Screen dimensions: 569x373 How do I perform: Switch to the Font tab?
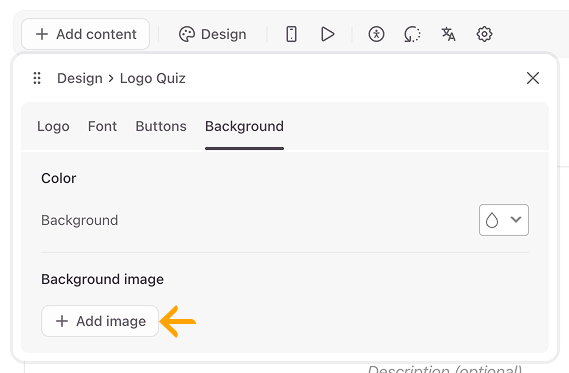pyautogui.click(x=102, y=126)
